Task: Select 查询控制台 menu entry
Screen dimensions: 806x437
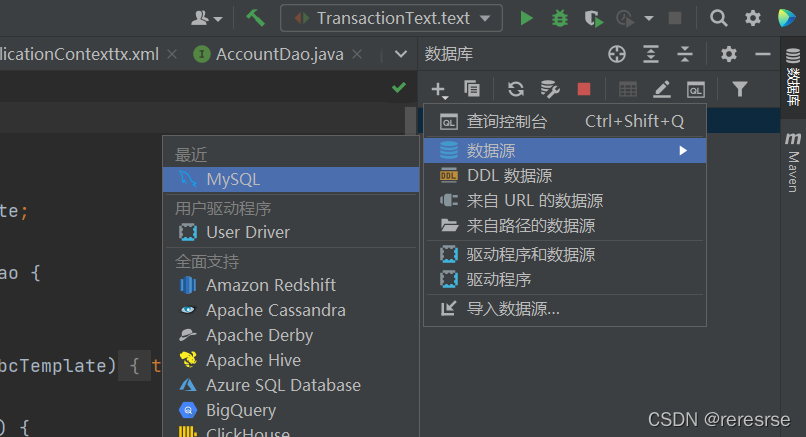Action: [x=564, y=121]
